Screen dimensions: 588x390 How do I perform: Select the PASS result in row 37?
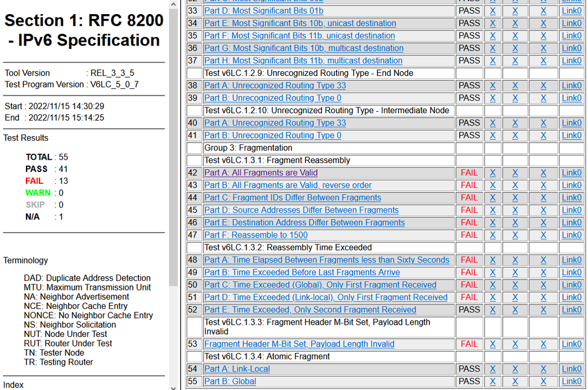pyautogui.click(x=469, y=61)
